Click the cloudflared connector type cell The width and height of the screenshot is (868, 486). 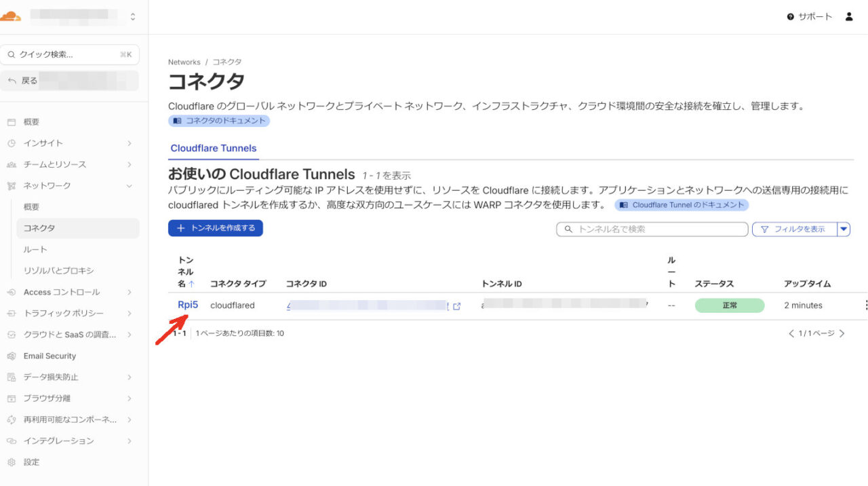point(233,305)
